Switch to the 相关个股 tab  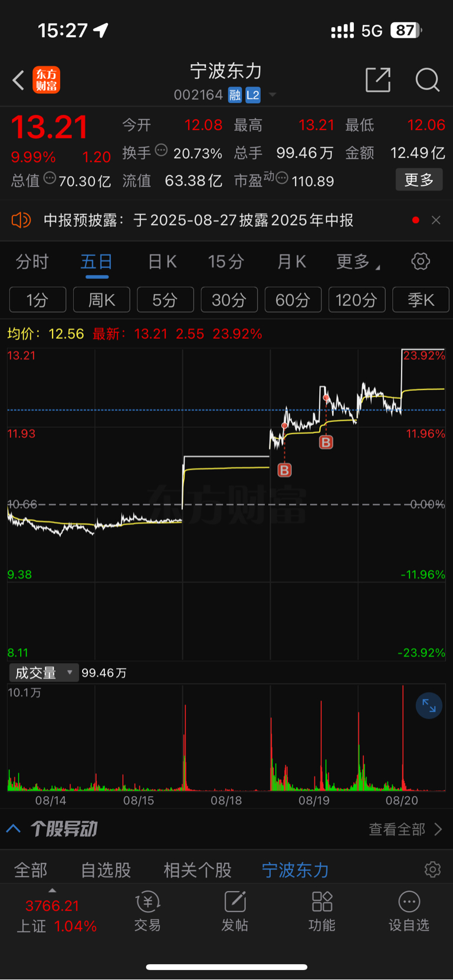[x=198, y=870]
